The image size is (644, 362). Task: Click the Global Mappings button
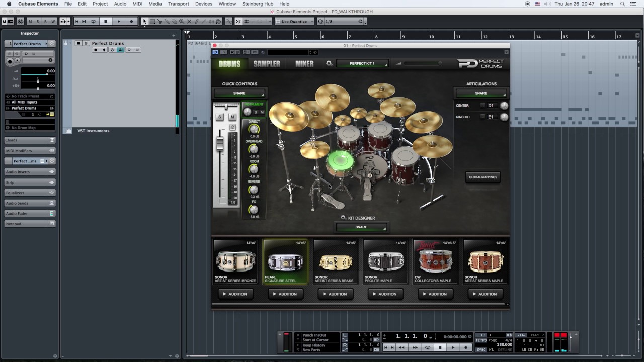(x=483, y=177)
